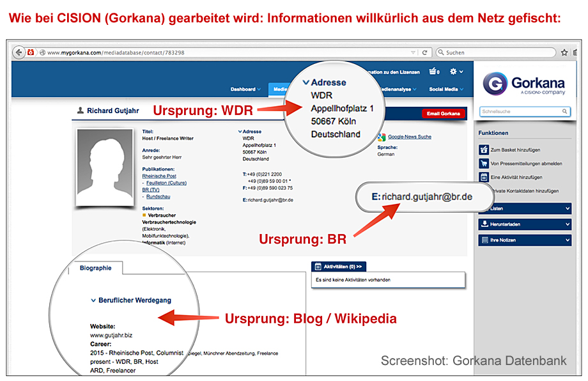Click the Zum Basket hinzufügen icon
Image resolution: width=588 pixels, height=381 pixels.
pos(484,150)
